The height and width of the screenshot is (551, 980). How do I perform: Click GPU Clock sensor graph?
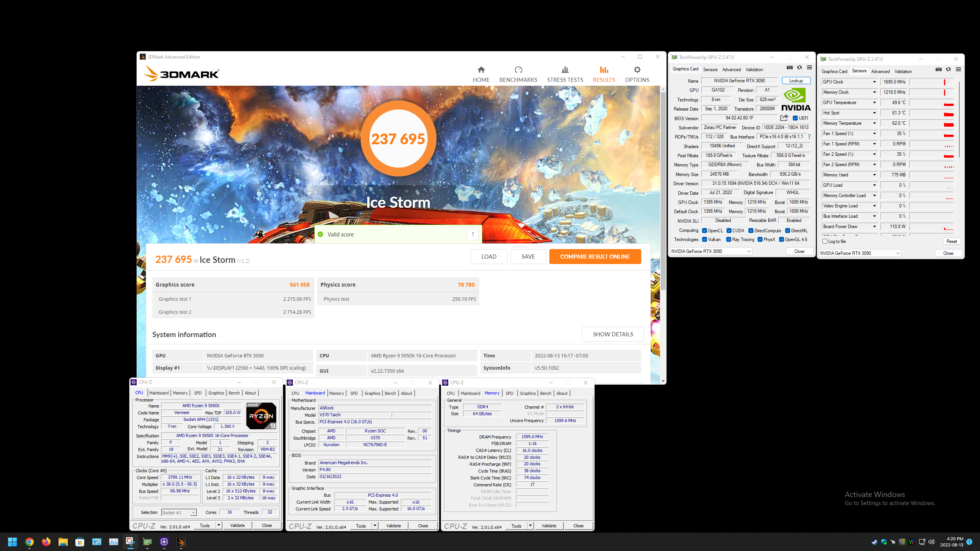pos(931,82)
